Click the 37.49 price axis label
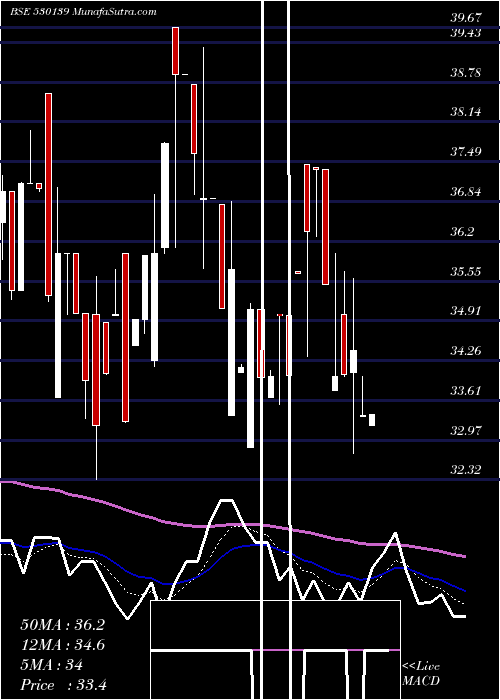Screen dimensions: 500x700 [466, 152]
